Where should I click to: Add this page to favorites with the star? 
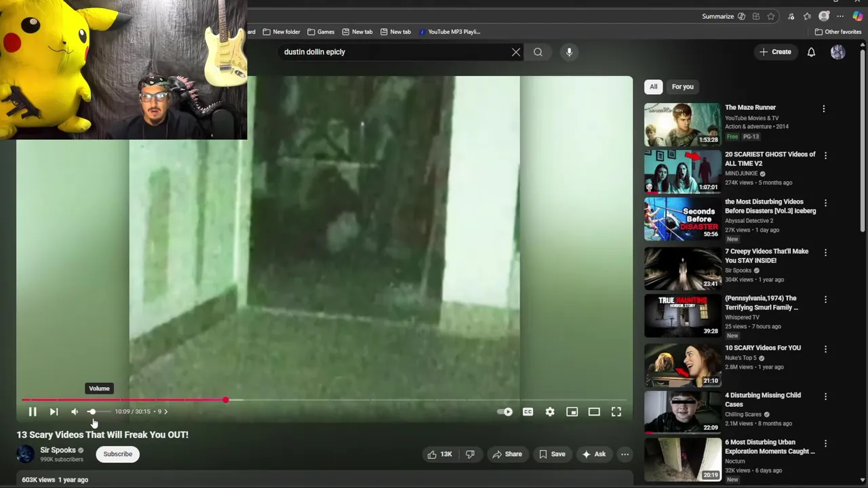771,16
